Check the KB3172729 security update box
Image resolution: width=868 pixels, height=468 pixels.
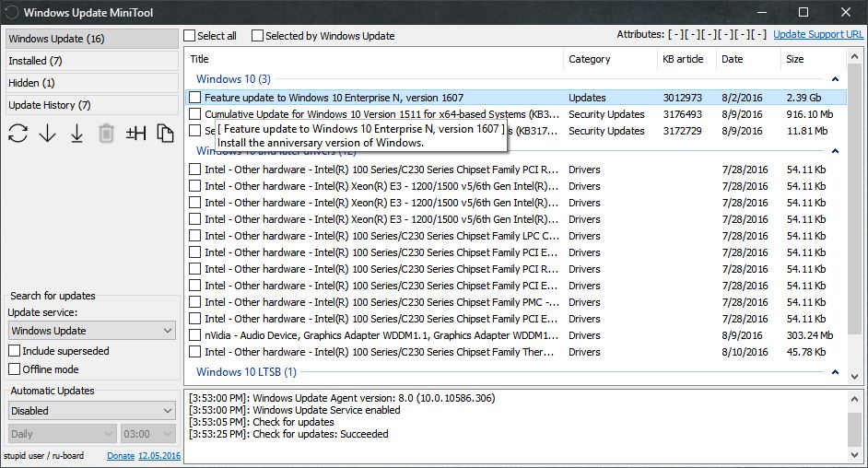[194, 131]
